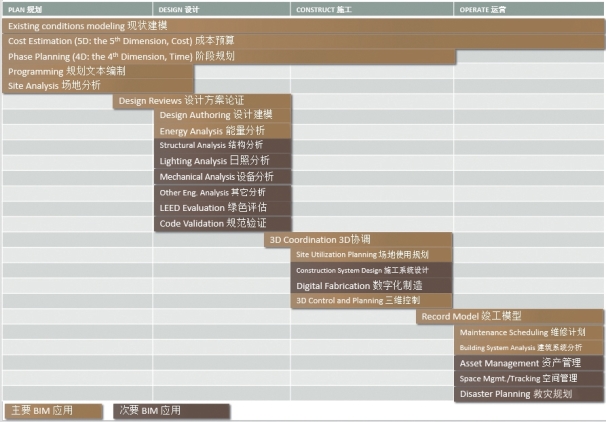Screen dimensions: 606x422
Task: Select the CONSTRUCT 施工 column header
Action: (x=372, y=9)
